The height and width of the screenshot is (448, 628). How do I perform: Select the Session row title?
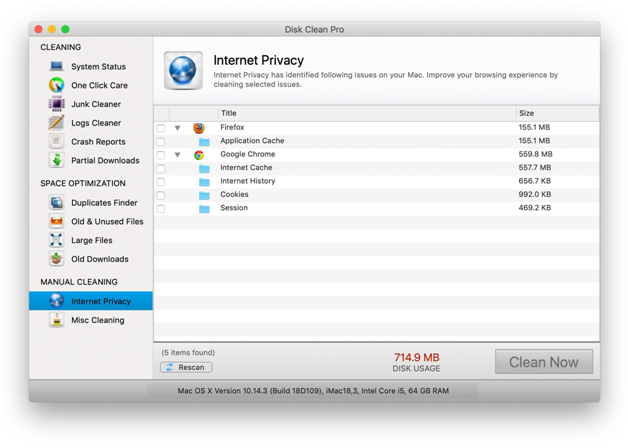[x=233, y=208]
